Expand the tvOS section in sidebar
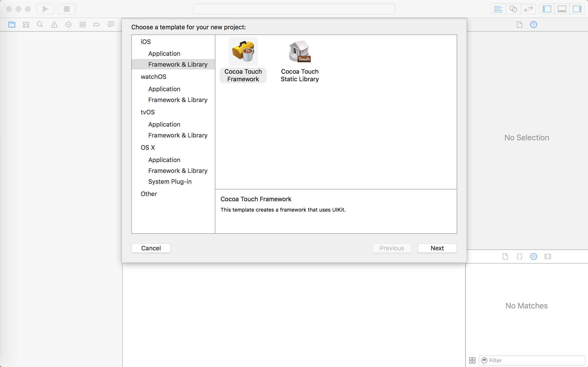Screen dimensions: 588x367 pos(148,112)
